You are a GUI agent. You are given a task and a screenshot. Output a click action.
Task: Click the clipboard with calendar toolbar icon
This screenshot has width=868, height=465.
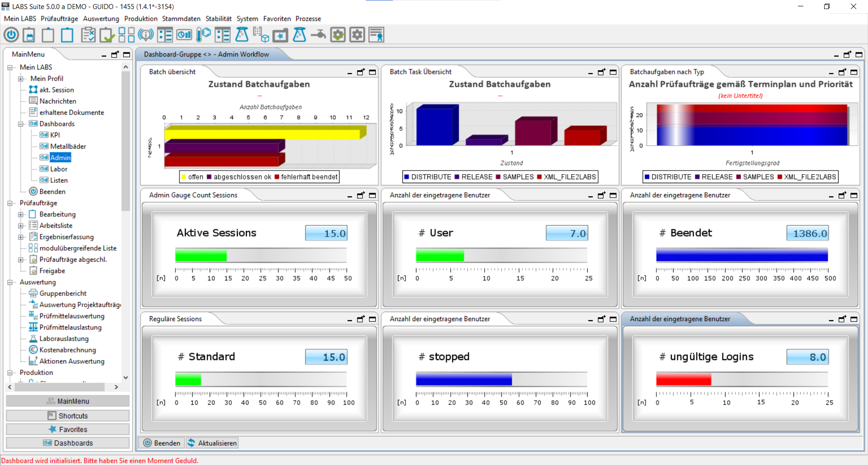29,35
